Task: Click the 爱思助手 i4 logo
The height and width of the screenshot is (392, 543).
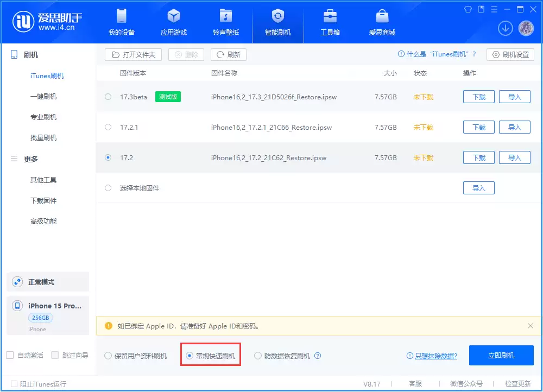Action: (47, 22)
